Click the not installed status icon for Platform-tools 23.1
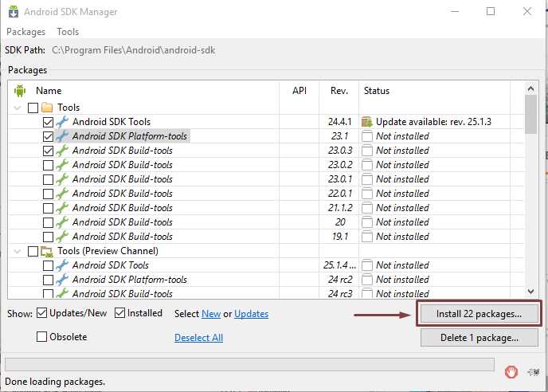548x392 pixels. click(367, 136)
